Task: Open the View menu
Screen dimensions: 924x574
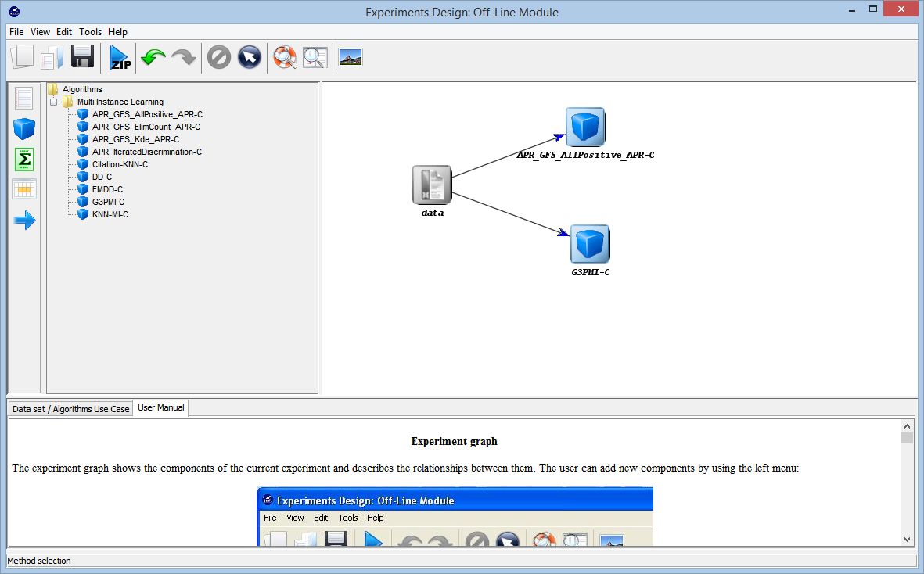Action: tap(40, 32)
